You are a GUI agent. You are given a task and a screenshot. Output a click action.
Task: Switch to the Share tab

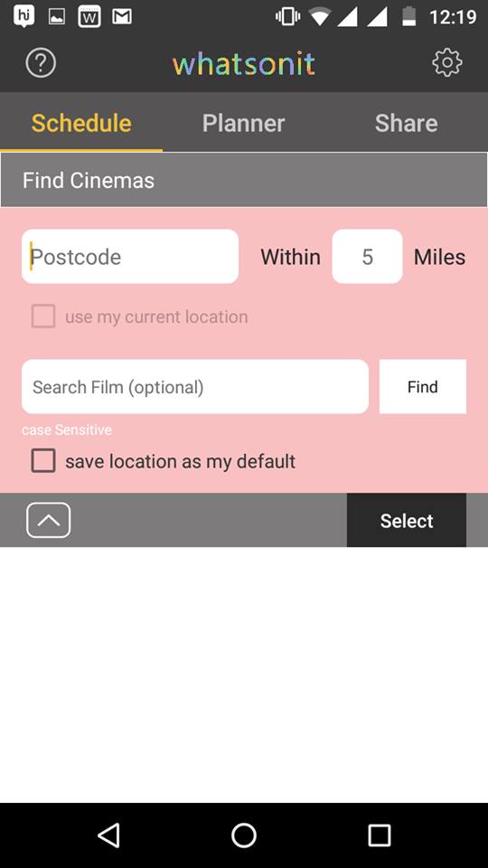pos(406,123)
